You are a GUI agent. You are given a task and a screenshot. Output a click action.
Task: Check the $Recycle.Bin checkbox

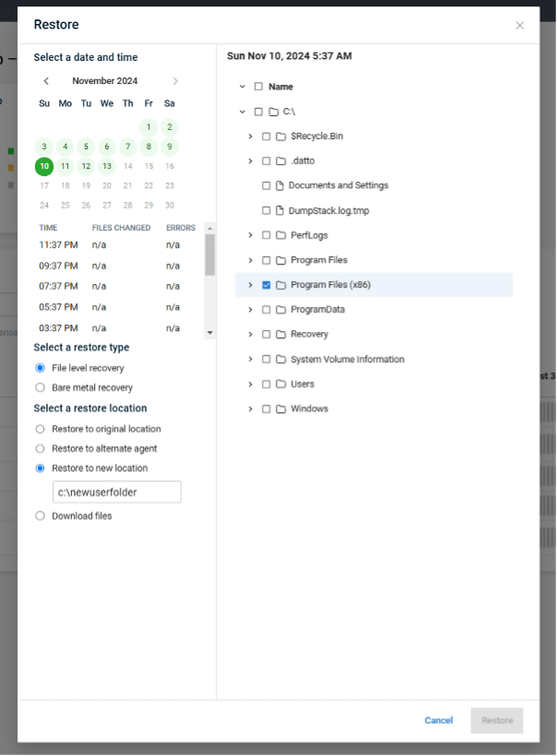(267, 136)
